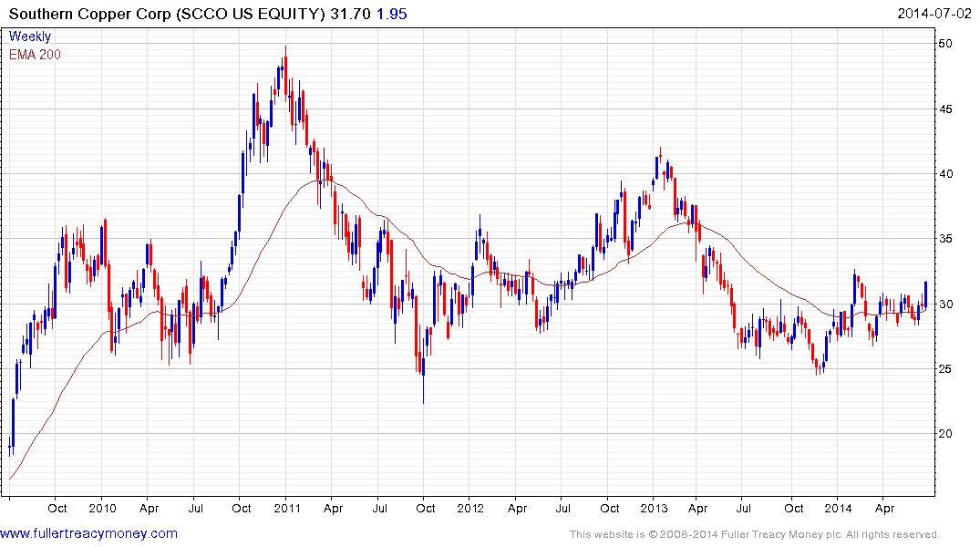Click the last price value 31.70

click(351, 14)
